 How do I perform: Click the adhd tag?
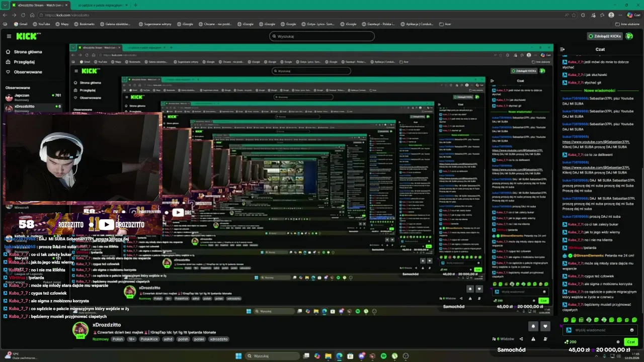pos(168,339)
